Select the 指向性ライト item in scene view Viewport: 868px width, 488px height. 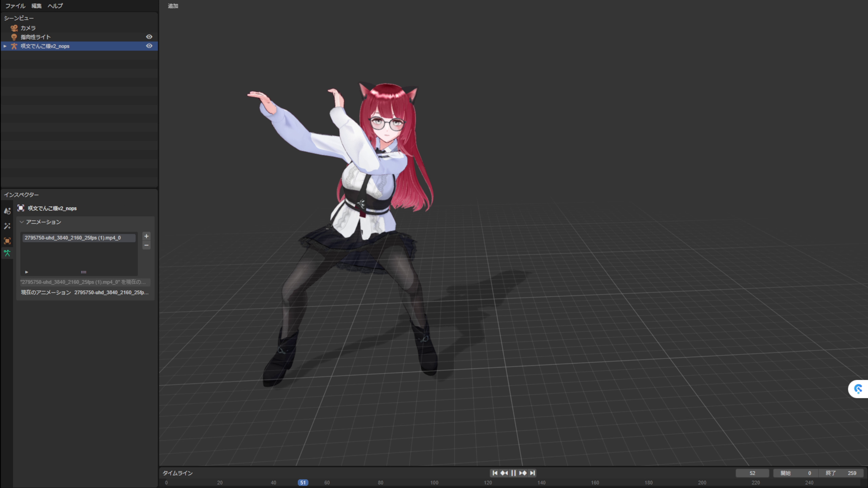pyautogui.click(x=79, y=37)
